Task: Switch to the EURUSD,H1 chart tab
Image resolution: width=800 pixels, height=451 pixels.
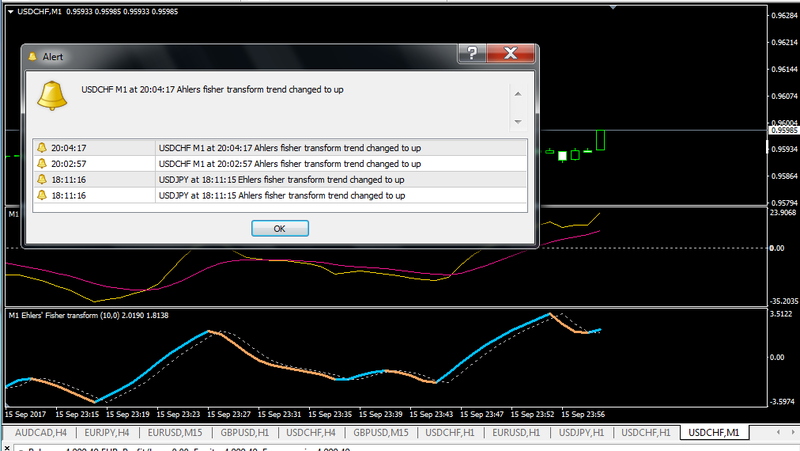Action: click(x=516, y=433)
